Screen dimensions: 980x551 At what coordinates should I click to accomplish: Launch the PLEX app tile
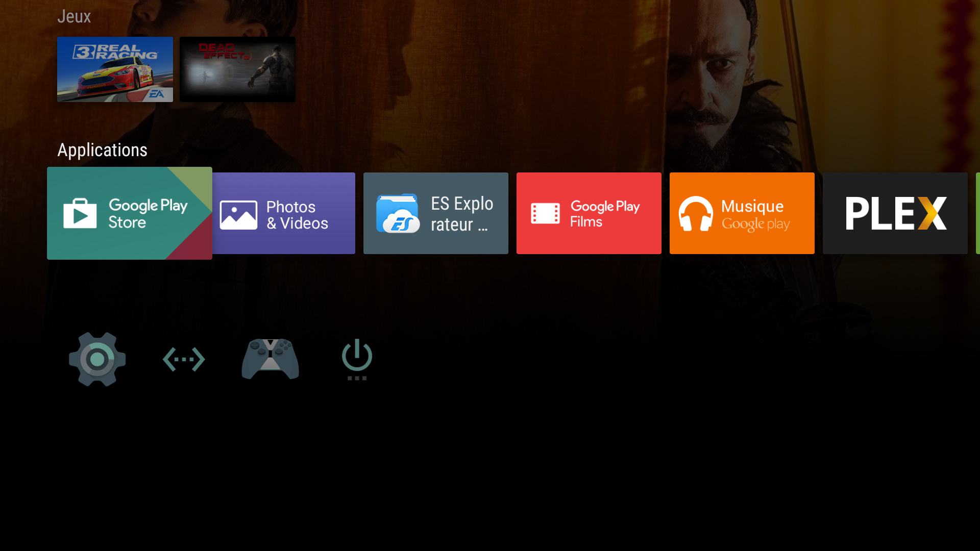(895, 213)
